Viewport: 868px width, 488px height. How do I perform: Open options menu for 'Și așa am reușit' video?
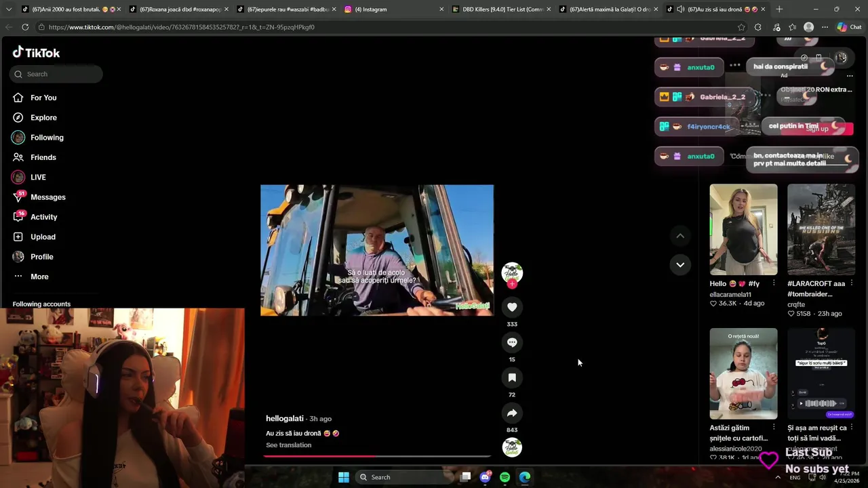(852, 428)
